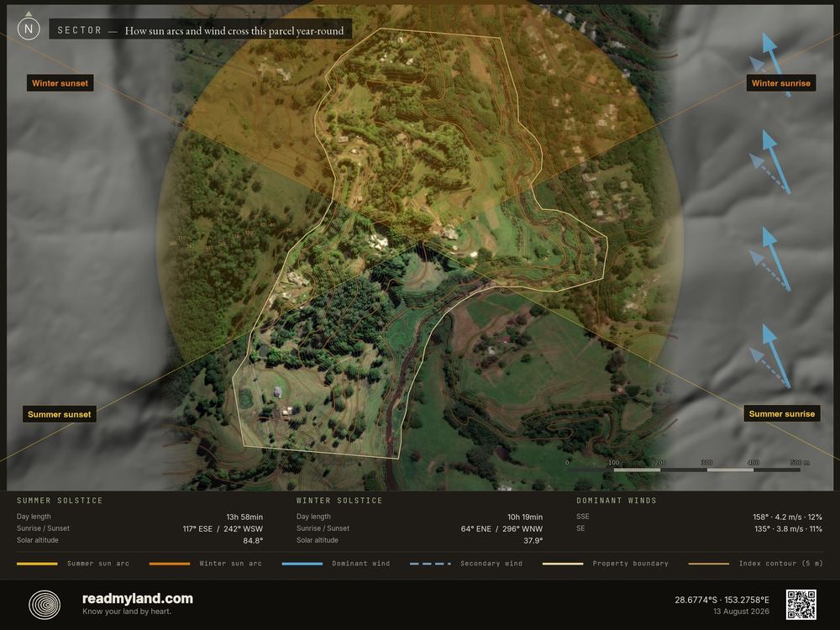Click the 13 August 2026 date
The width and height of the screenshot is (840, 630).
click(741, 612)
